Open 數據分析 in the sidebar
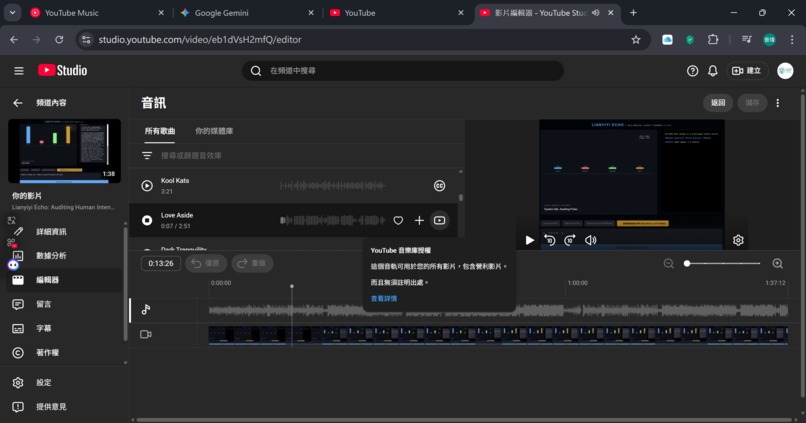Image resolution: width=806 pixels, height=423 pixels. click(x=51, y=255)
